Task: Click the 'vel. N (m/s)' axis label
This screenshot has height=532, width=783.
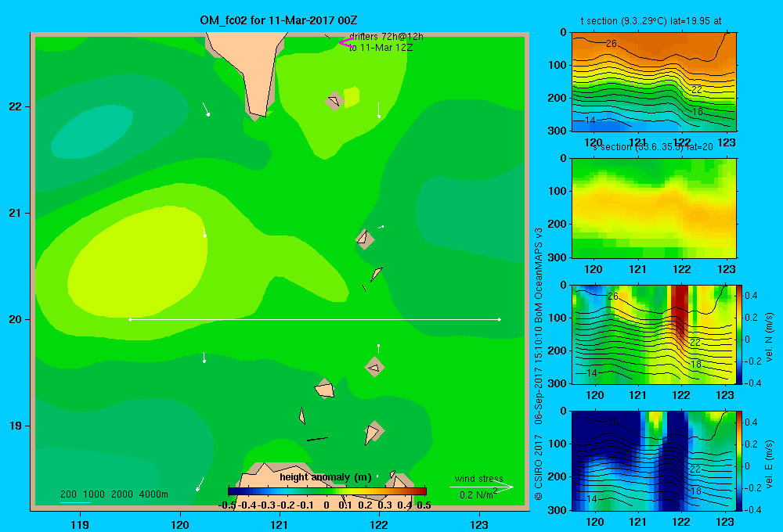Action: [769, 337]
